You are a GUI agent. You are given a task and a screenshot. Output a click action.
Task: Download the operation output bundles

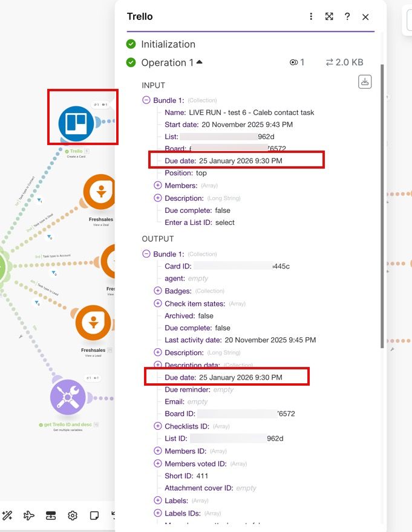[x=365, y=82]
